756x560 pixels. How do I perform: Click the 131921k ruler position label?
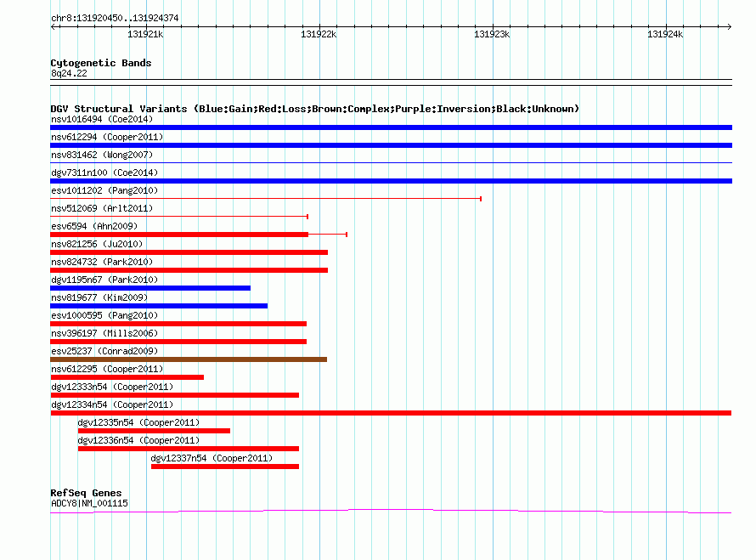point(145,34)
